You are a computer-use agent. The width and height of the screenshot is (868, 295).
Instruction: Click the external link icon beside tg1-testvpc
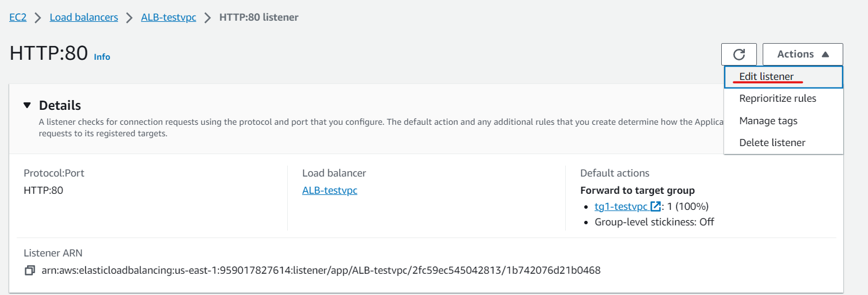pos(655,206)
